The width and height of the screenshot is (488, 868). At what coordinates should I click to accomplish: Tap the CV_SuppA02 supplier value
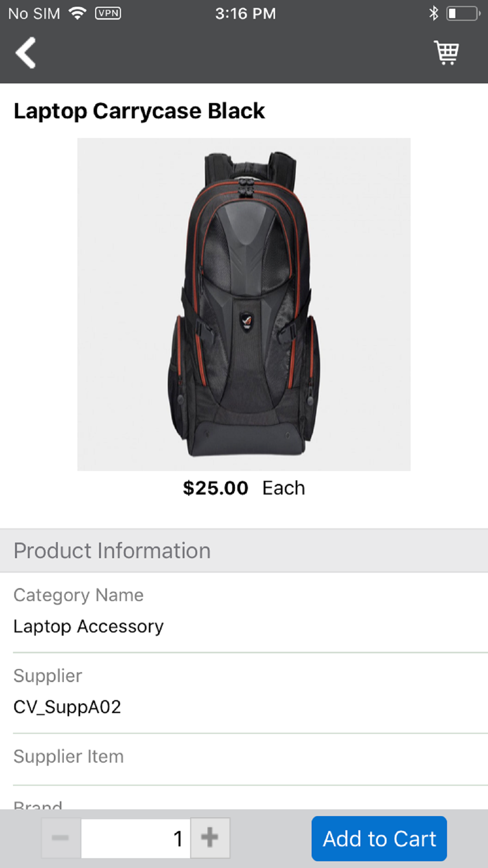67,707
